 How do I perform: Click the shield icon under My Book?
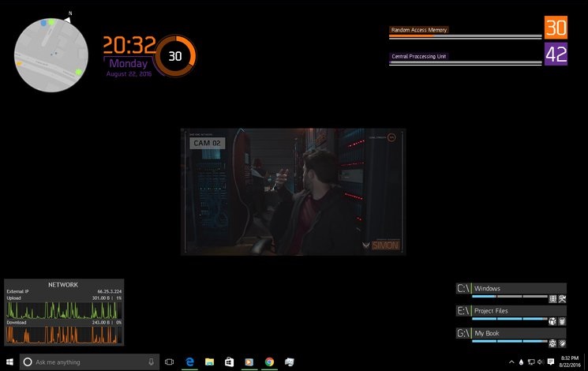click(x=562, y=343)
